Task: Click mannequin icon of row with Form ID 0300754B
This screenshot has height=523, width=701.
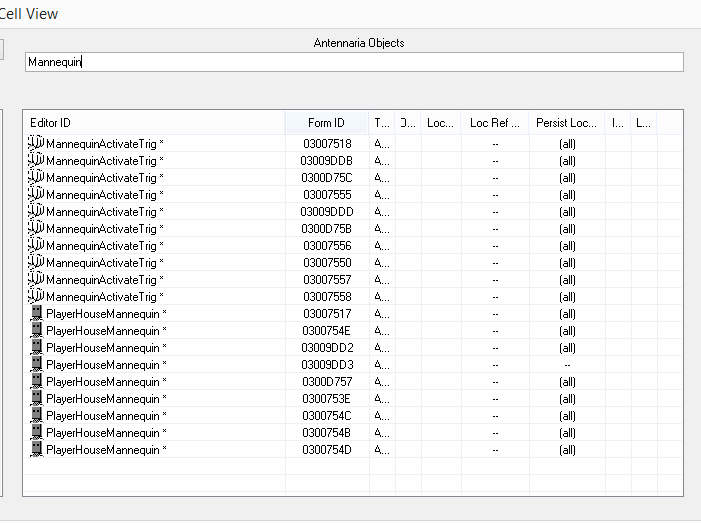Action: (37, 432)
